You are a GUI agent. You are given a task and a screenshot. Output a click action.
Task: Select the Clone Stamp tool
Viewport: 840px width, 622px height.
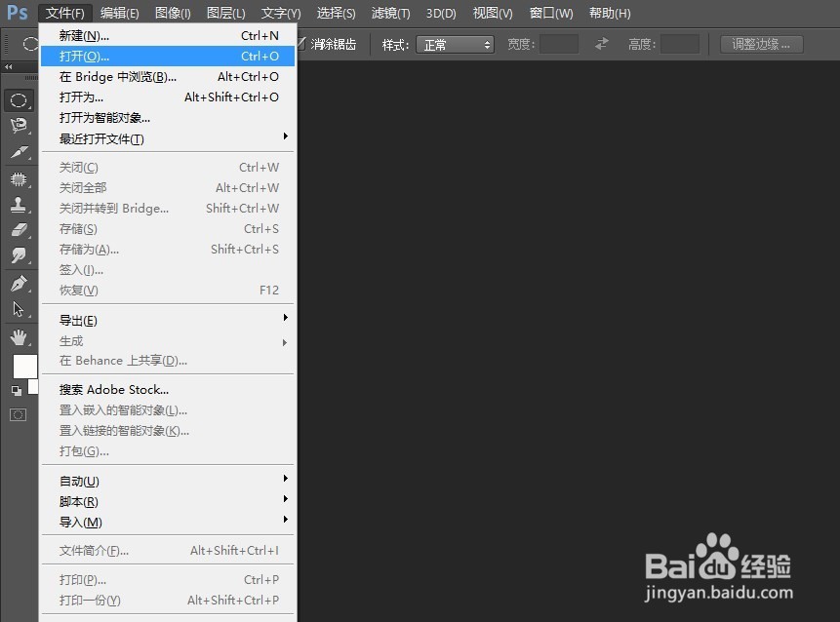tap(19, 205)
